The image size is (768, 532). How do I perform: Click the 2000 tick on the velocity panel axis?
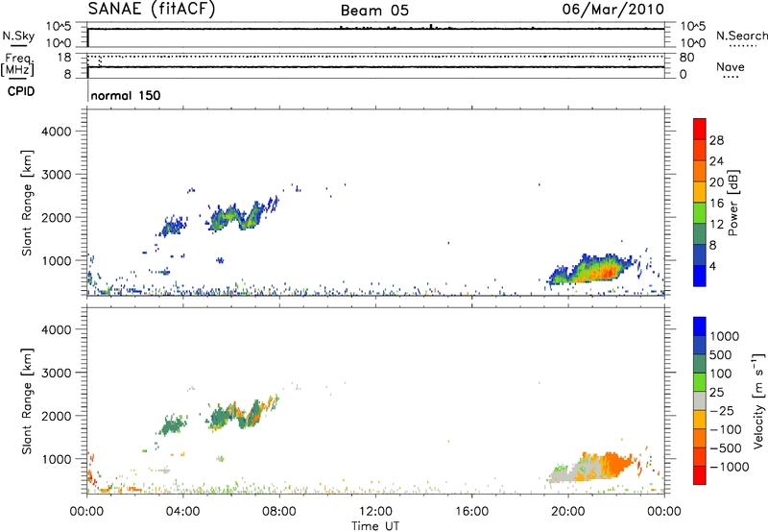(57, 417)
